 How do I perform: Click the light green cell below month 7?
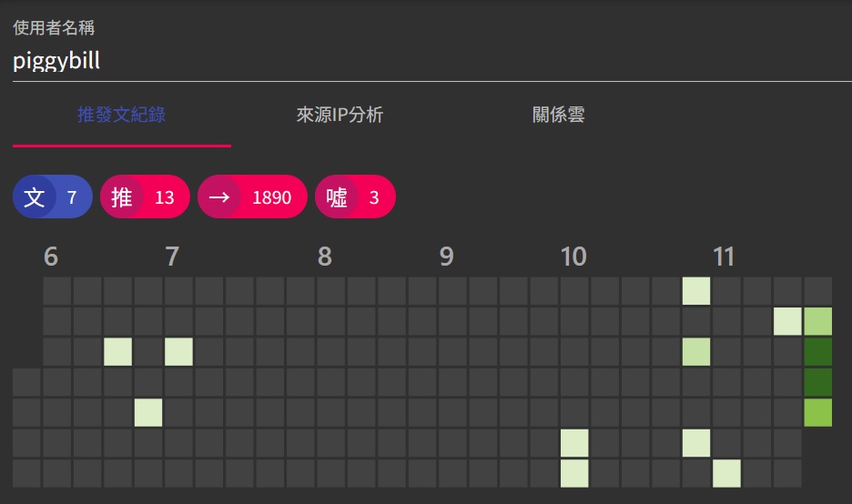pyautogui.click(x=178, y=351)
